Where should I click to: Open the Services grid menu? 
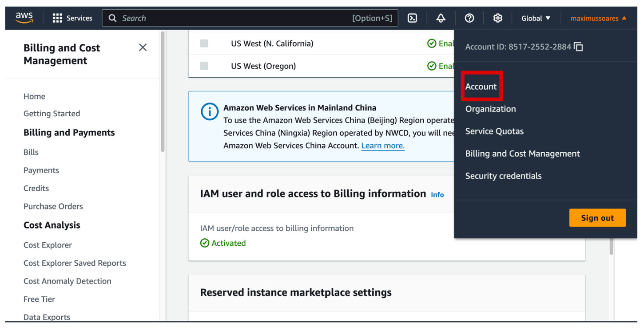[x=72, y=18]
